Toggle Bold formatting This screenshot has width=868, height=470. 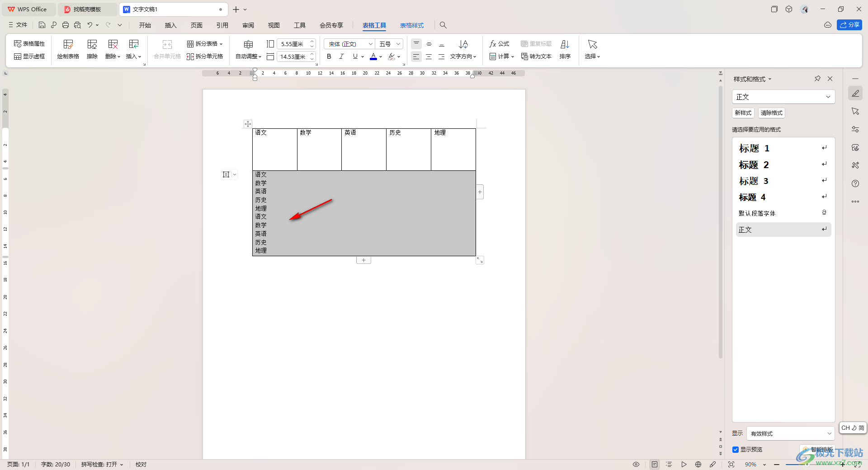coord(329,56)
